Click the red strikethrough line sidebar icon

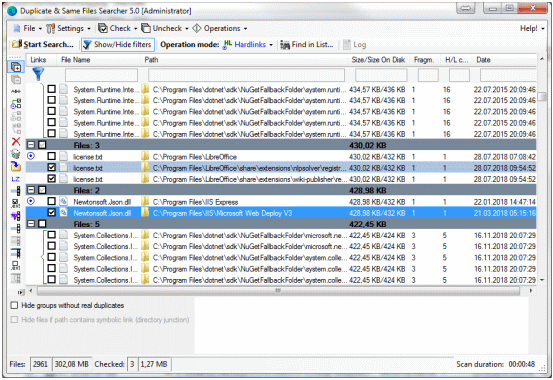16,91
